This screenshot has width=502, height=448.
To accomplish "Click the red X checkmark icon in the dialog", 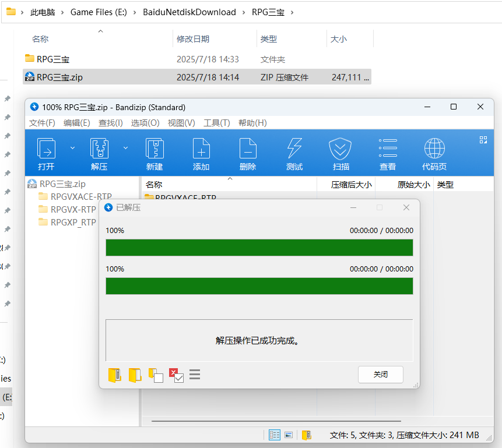I will pos(176,375).
